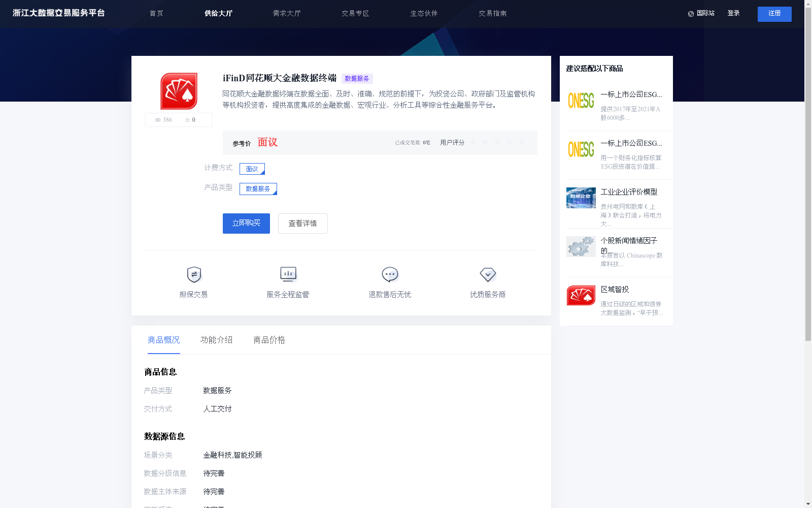Click the 担保交易 shield icon

pos(194,275)
